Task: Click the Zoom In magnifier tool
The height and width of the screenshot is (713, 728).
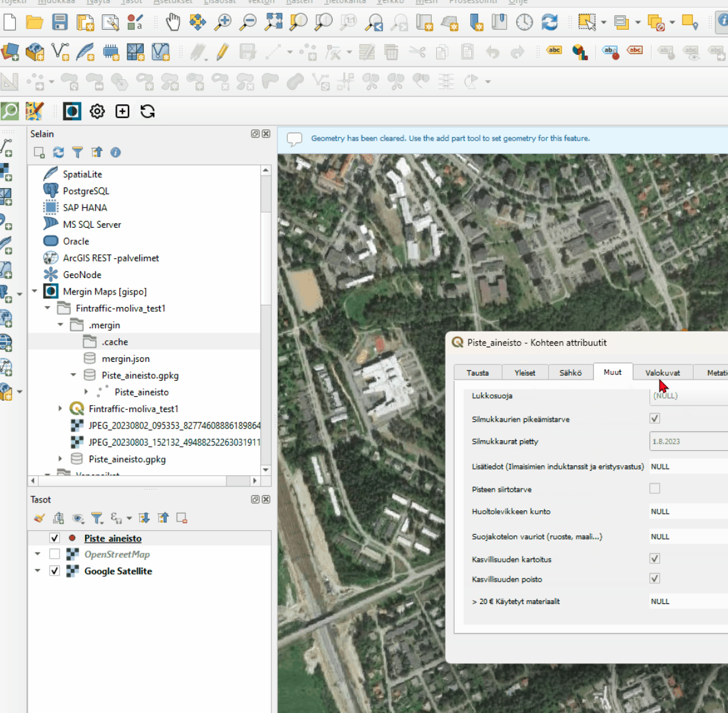Action: (x=223, y=22)
